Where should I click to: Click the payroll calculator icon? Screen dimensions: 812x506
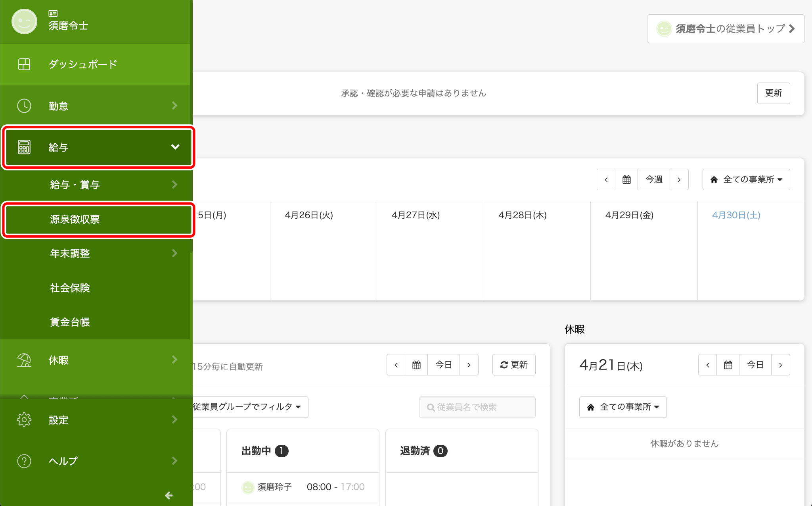[x=24, y=147]
